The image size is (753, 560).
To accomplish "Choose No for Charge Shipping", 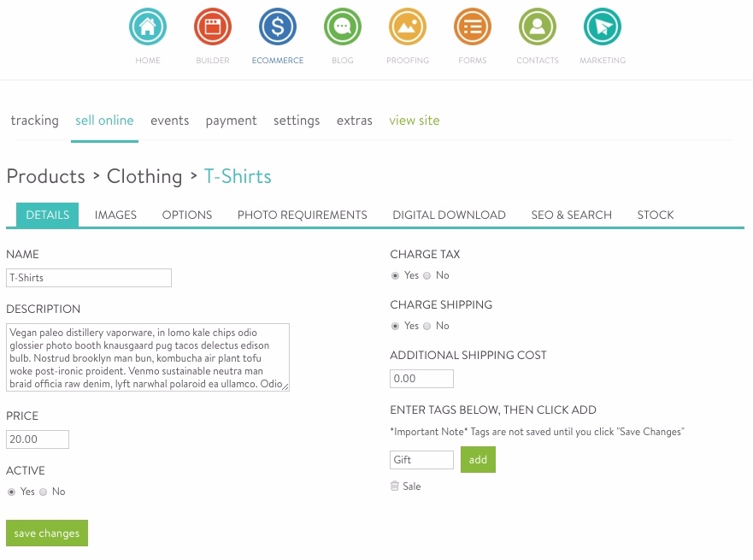I will (427, 326).
